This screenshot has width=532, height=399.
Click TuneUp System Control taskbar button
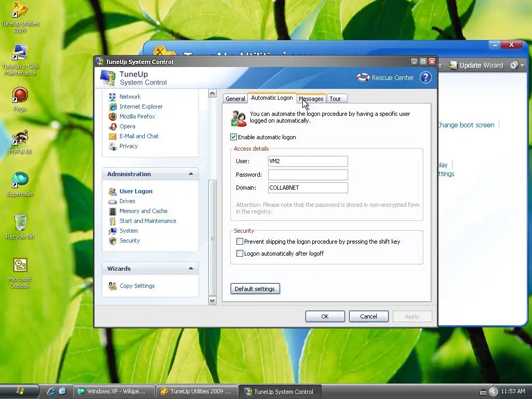[280, 392]
